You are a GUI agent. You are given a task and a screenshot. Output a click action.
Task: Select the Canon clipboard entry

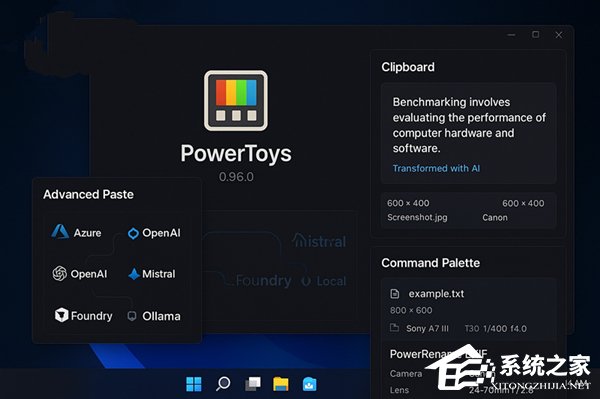(495, 217)
